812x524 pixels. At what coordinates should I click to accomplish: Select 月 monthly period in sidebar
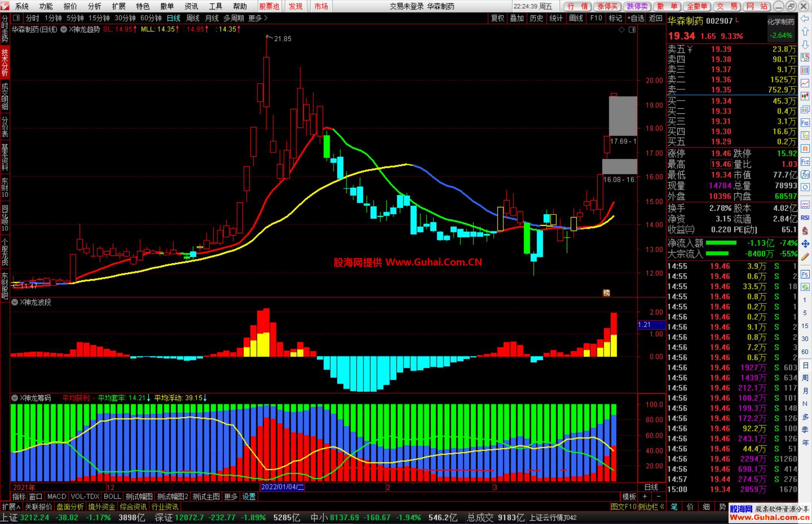pyautogui.click(x=805, y=391)
